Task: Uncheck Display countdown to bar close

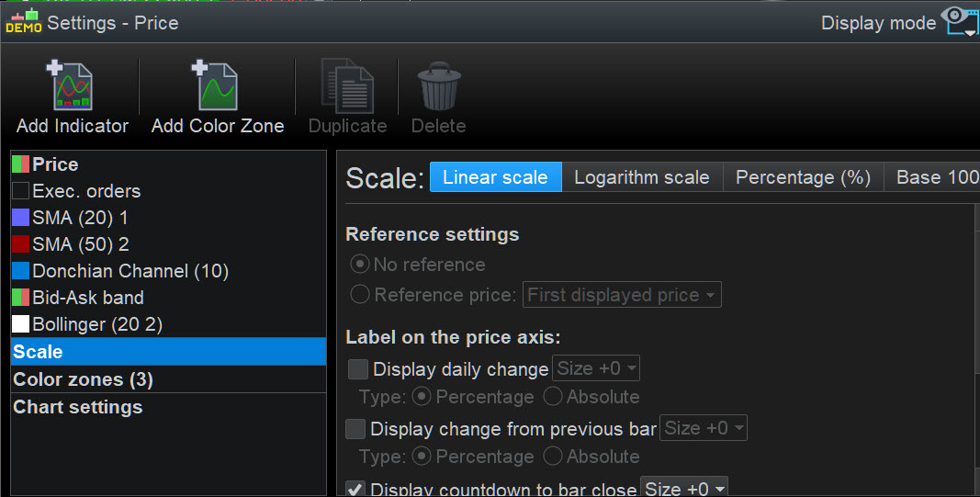Action: [355, 490]
